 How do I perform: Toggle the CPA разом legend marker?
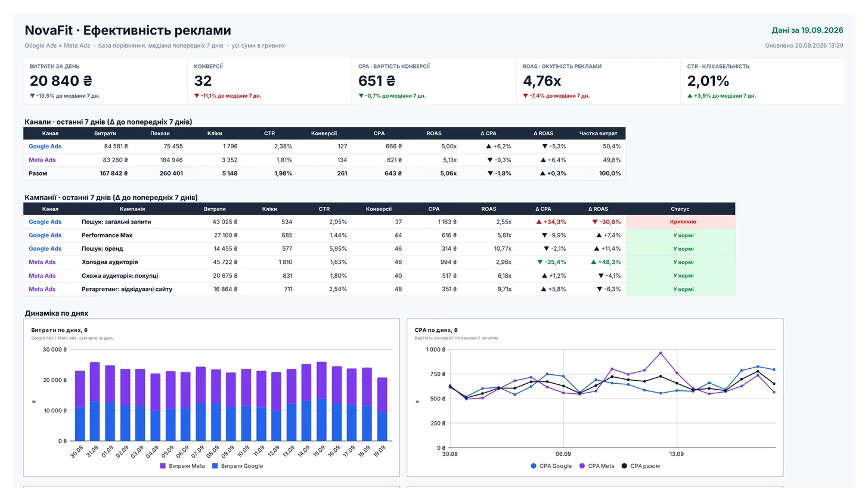[624, 466]
